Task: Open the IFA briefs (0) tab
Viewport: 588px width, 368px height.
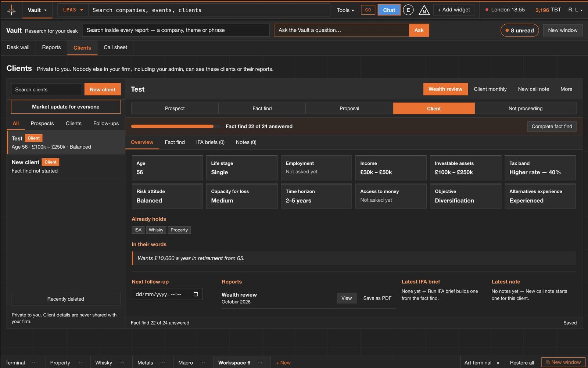Action: click(210, 142)
